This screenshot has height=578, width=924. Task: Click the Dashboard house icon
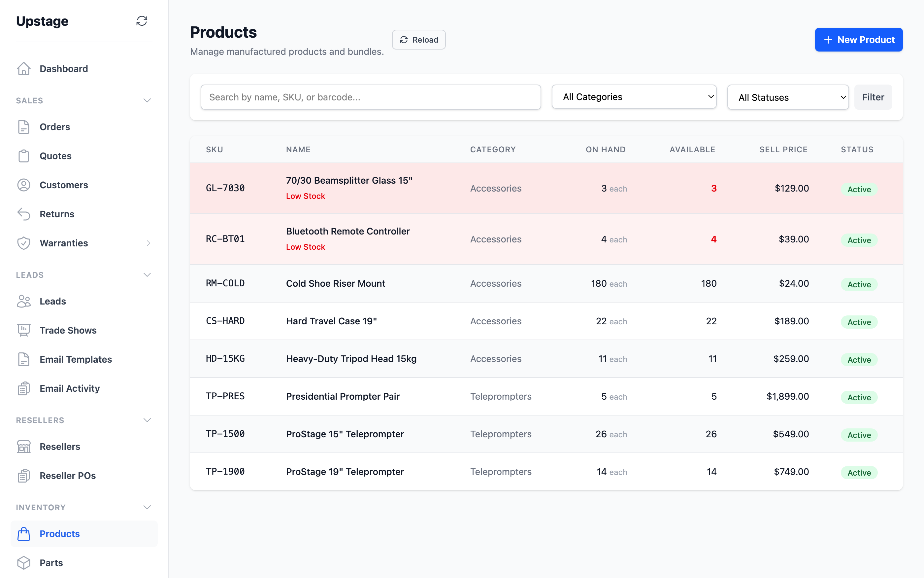24,69
